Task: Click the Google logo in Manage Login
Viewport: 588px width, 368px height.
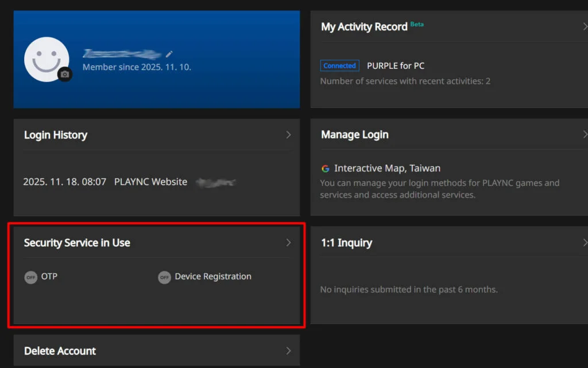Action: [x=326, y=169]
